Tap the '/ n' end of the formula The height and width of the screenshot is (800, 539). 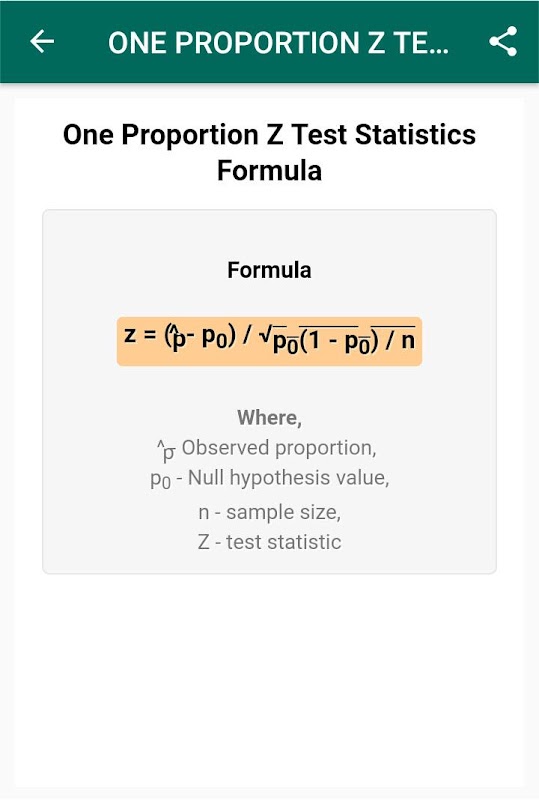coord(400,340)
